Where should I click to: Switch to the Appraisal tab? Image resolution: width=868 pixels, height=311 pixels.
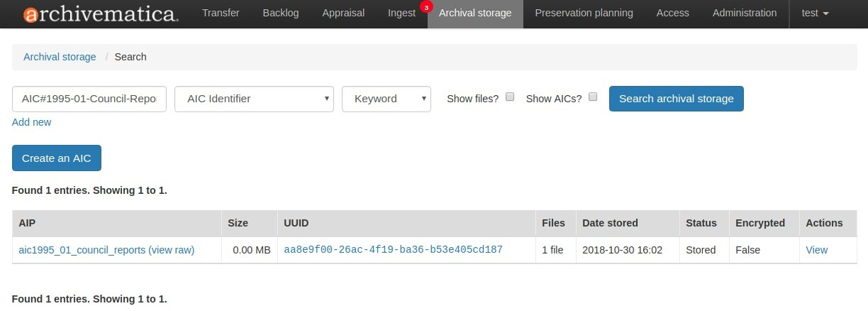point(343,13)
